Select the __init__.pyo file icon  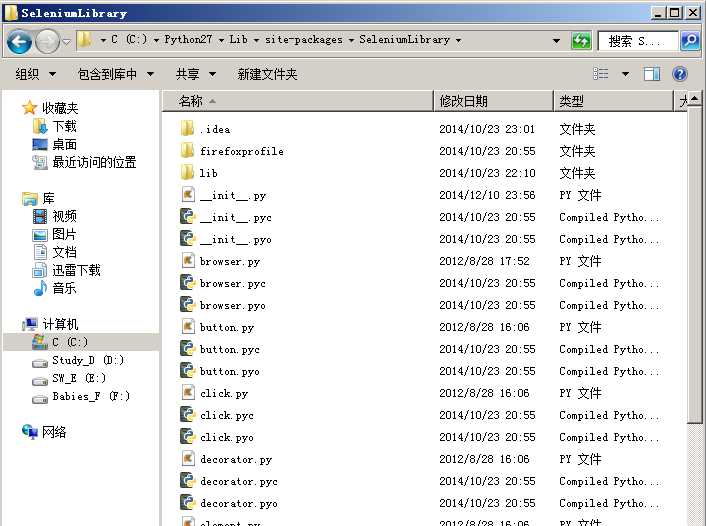click(x=187, y=239)
